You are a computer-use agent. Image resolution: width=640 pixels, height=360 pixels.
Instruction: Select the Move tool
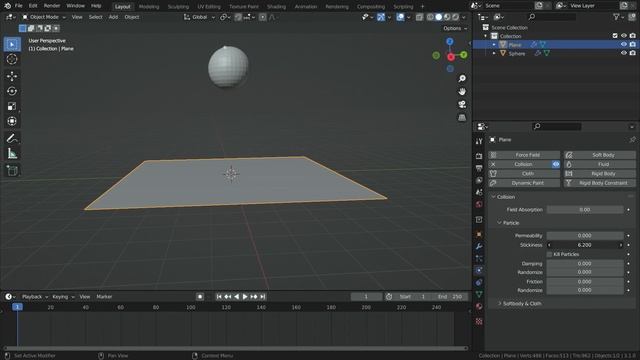(x=12, y=76)
